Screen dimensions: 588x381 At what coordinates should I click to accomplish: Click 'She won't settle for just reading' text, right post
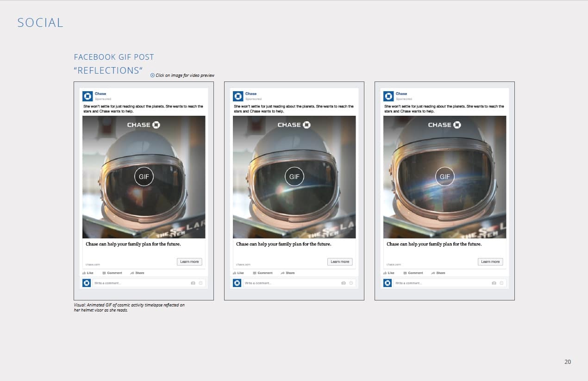tap(444, 109)
